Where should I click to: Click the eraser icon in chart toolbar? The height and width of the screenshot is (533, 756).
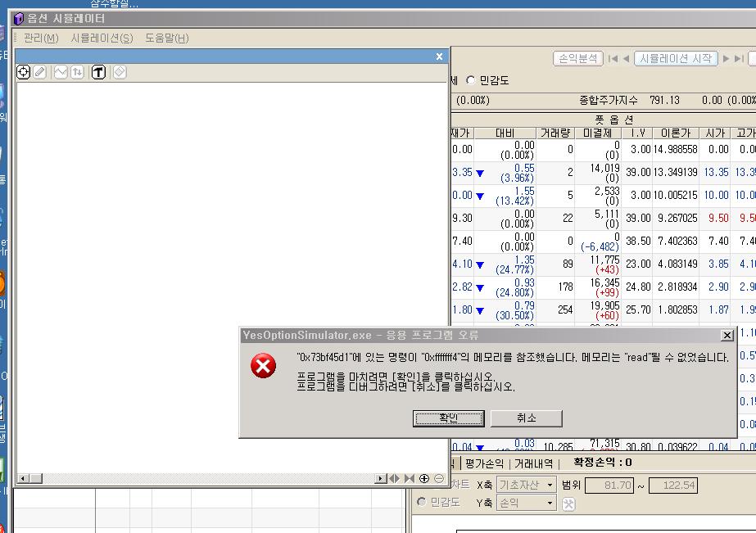click(x=120, y=72)
